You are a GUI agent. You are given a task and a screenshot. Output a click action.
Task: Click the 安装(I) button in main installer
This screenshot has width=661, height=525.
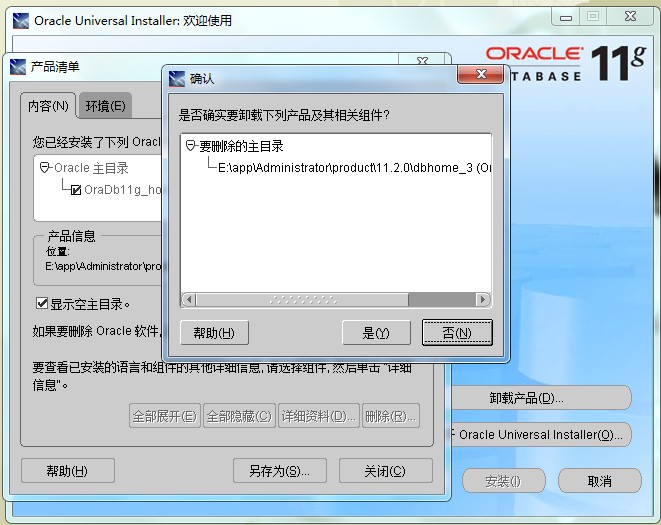coord(503,481)
